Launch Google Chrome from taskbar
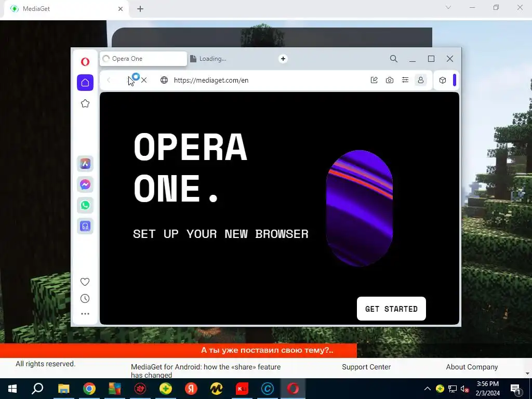Screen dimensions: 532x399 click(89, 389)
